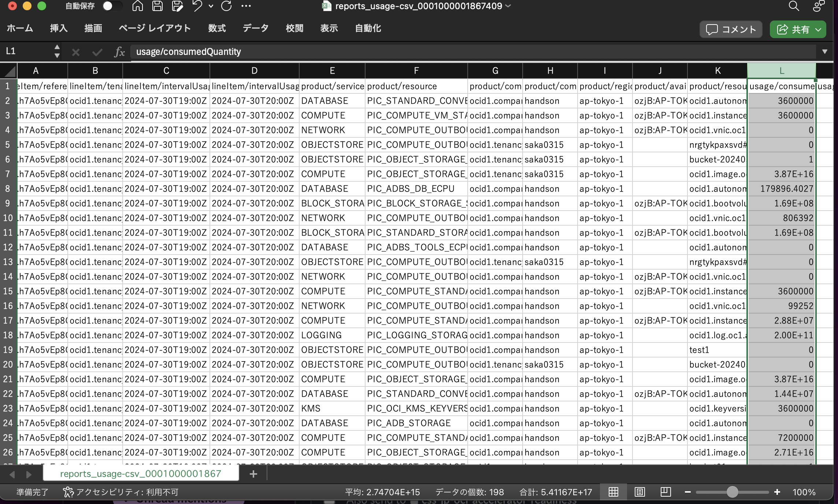This screenshot has height=504, width=838.
Task: Click the Undo arrow icon
Action: (197, 6)
